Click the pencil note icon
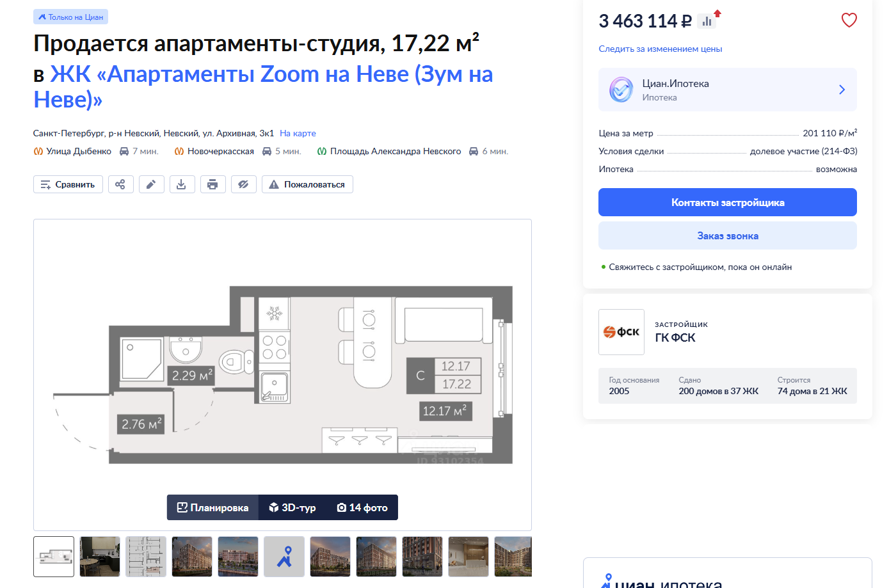 [x=151, y=184]
